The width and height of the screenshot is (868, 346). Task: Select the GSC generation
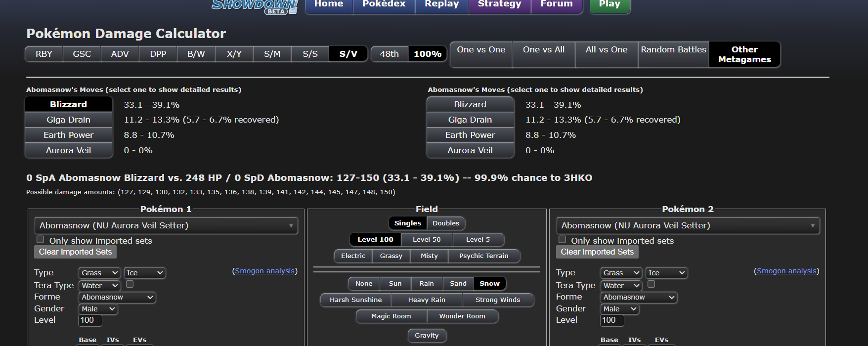pyautogui.click(x=82, y=54)
